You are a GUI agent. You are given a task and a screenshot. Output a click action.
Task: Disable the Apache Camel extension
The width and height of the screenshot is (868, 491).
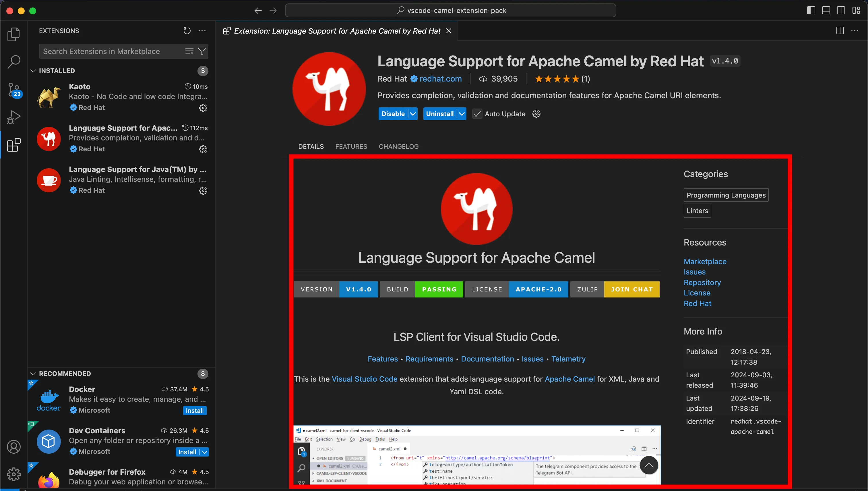[x=393, y=114]
